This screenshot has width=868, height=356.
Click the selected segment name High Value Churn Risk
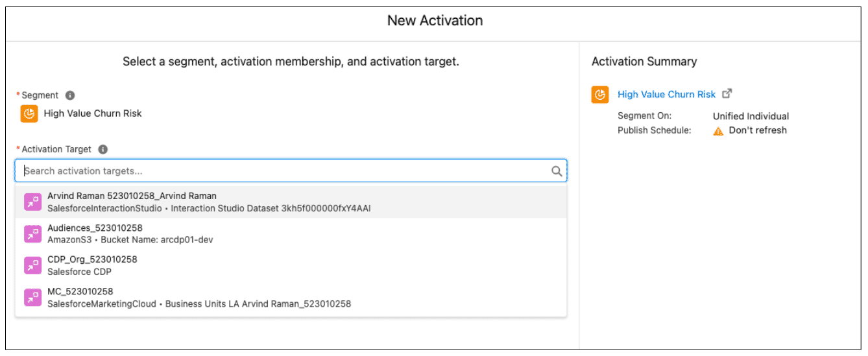93,113
